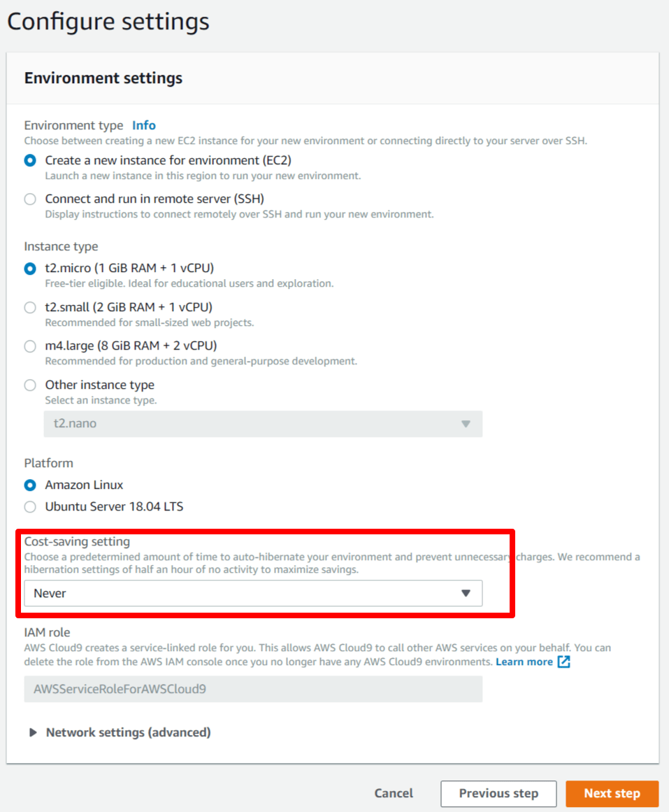Click the Next step button

pyautogui.click(x=612, y=793)
